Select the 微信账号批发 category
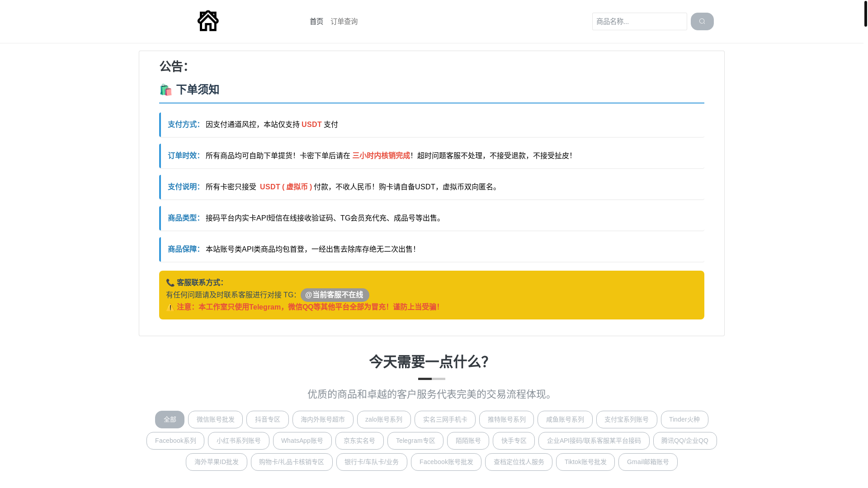868x488 pixels. pos(215,419)
